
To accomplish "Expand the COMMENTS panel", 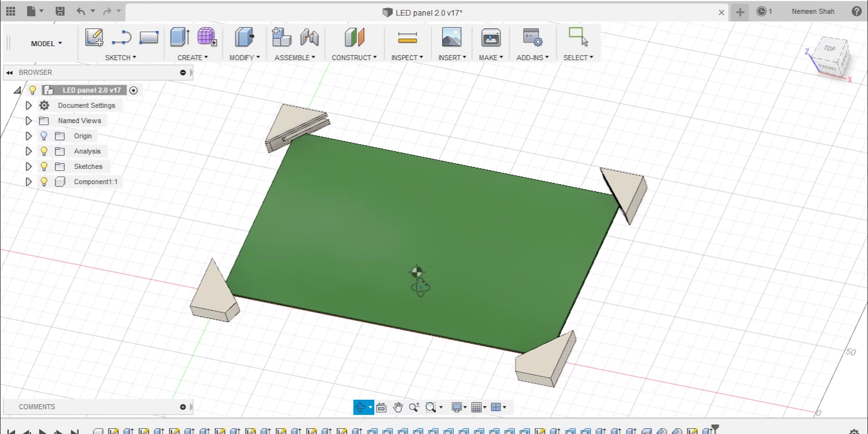I will pos(183,407).
